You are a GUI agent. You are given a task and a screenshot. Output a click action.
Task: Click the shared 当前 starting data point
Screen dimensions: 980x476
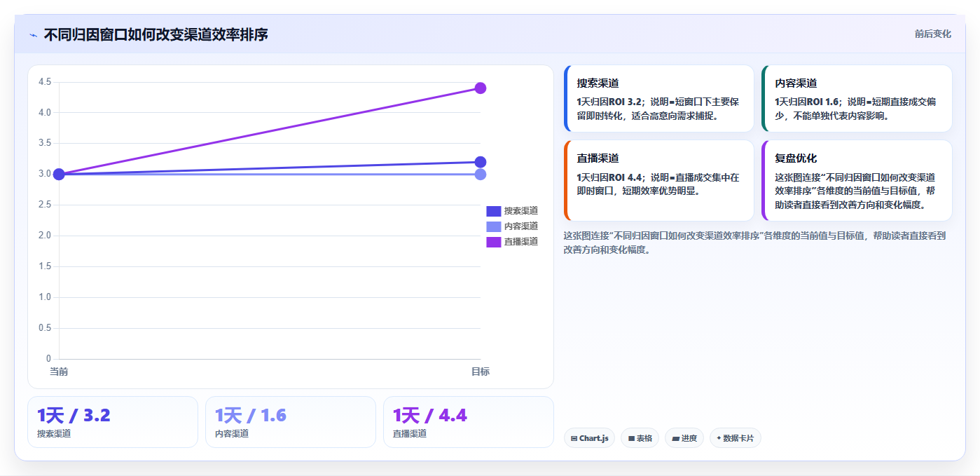[59, 174]
